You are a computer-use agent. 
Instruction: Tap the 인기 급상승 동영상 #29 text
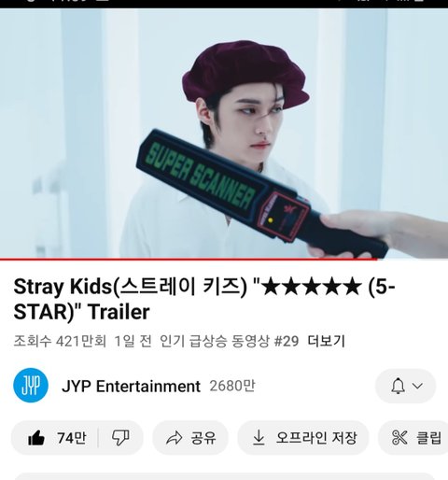tap(229, 341)
